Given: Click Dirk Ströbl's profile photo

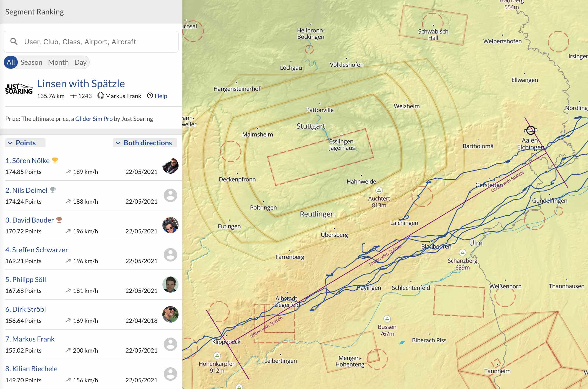Looking at the screenshot, I should point(170,314).
